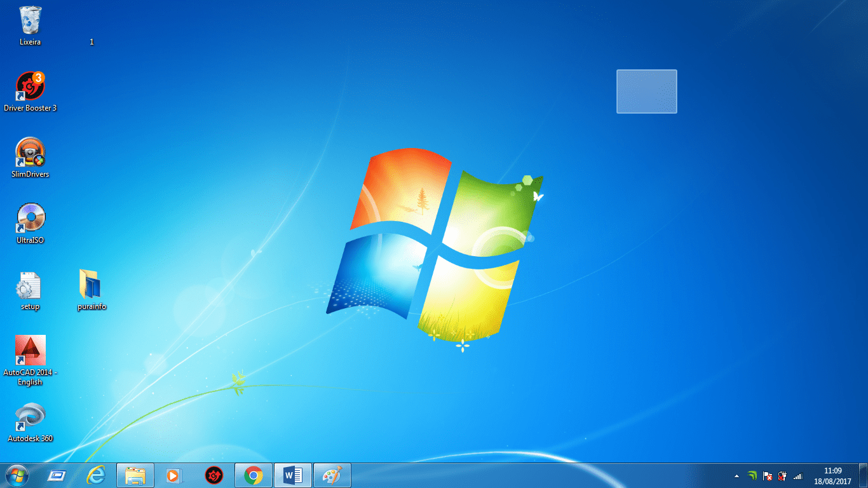Image resolution: width=868 pixels, height=488 pixels.
Task: Launch Windows Media Player from the taskbar
Action: 172,475
